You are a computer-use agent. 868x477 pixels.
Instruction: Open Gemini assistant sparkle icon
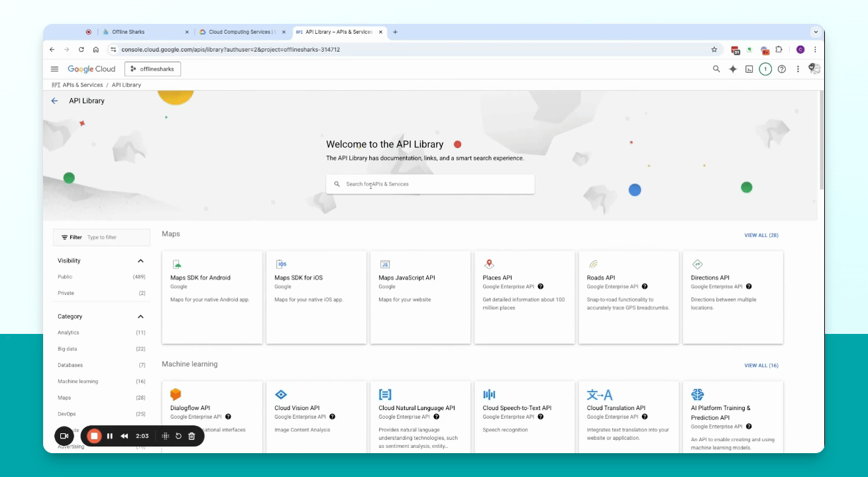733,69
